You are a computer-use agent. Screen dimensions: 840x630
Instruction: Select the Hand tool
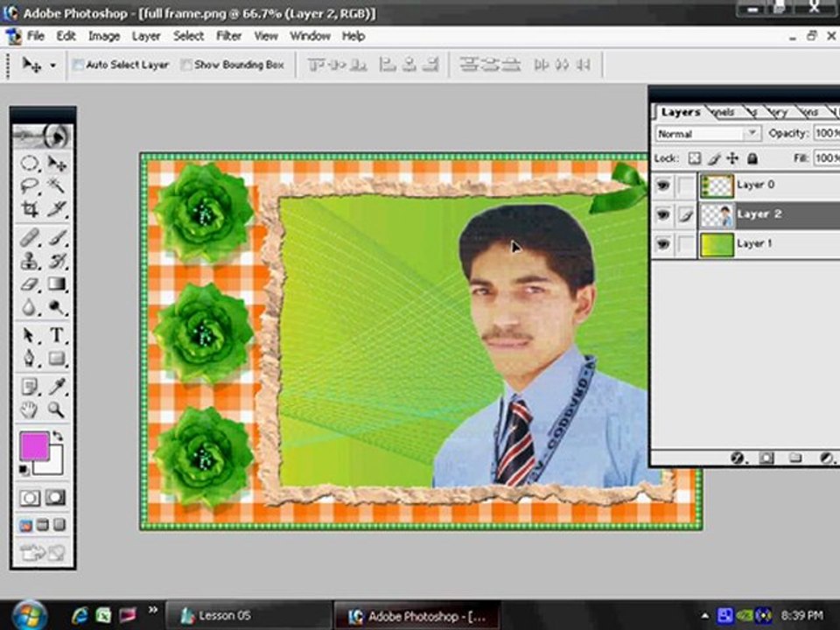(x=30, y=409)
